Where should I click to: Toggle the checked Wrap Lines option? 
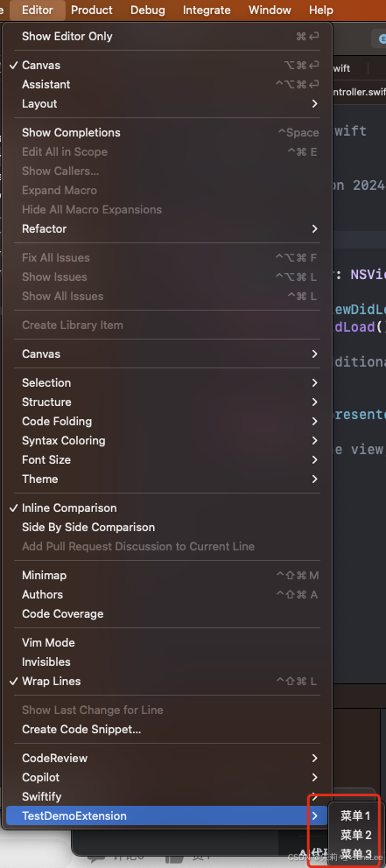pos(167,682)
